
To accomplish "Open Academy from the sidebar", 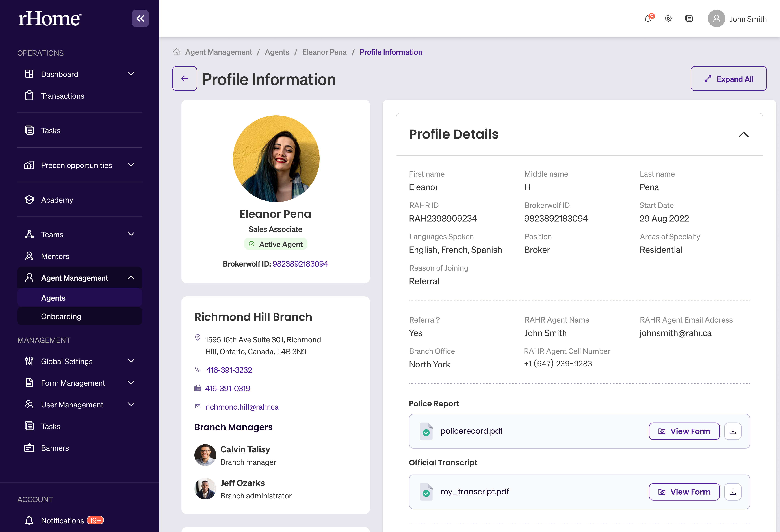I will [57, 200].
